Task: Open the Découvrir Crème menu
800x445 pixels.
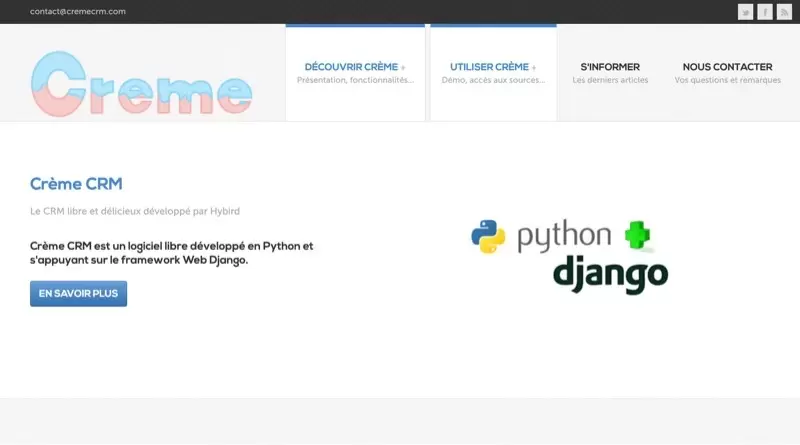Action: coord(355,73)
